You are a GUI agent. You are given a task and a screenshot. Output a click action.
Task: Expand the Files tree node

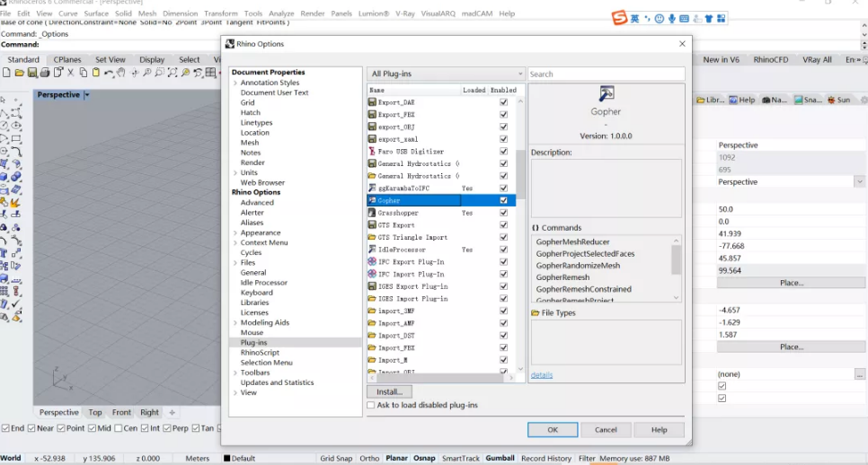(235, 263)
